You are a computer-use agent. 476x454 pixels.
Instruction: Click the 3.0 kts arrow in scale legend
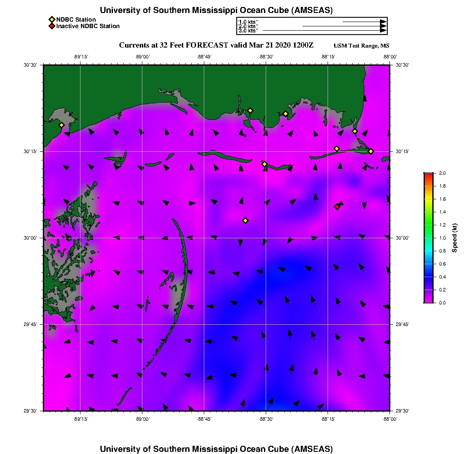(324, 31)
